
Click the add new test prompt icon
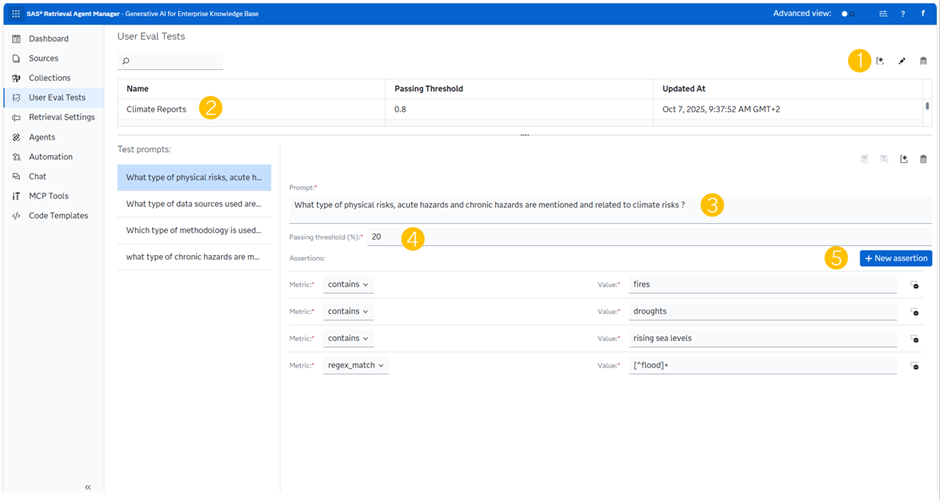pyautogui.click(x=903, y=159)
